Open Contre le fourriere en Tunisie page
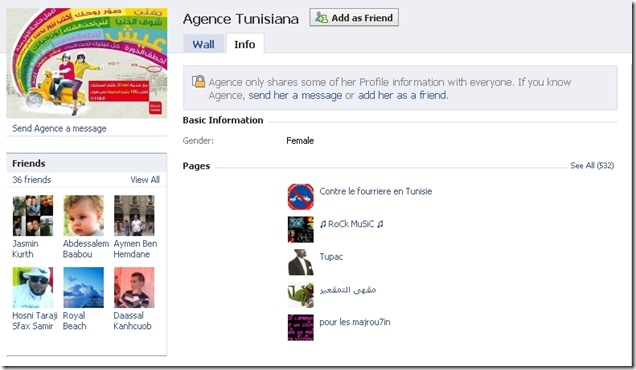The width and height of the screenshot is (636, 370). click(376, 191)
